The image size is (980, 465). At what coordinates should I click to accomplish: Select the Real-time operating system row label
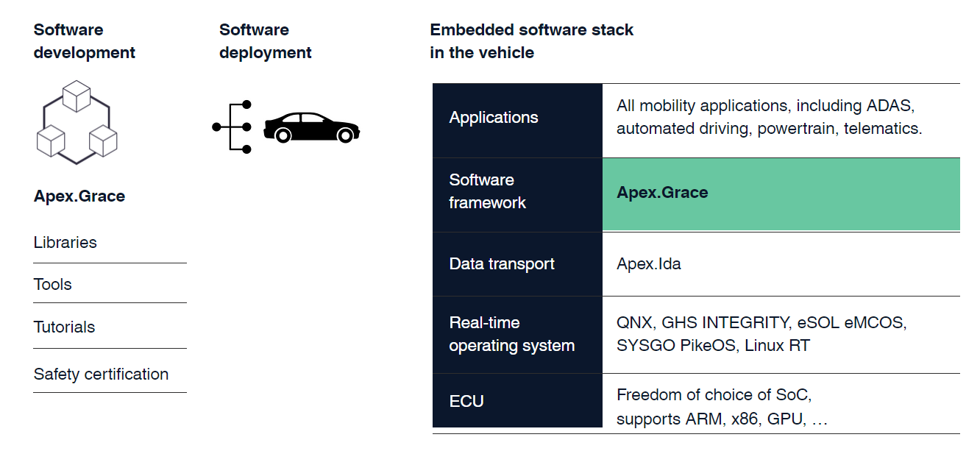point(512,334)
